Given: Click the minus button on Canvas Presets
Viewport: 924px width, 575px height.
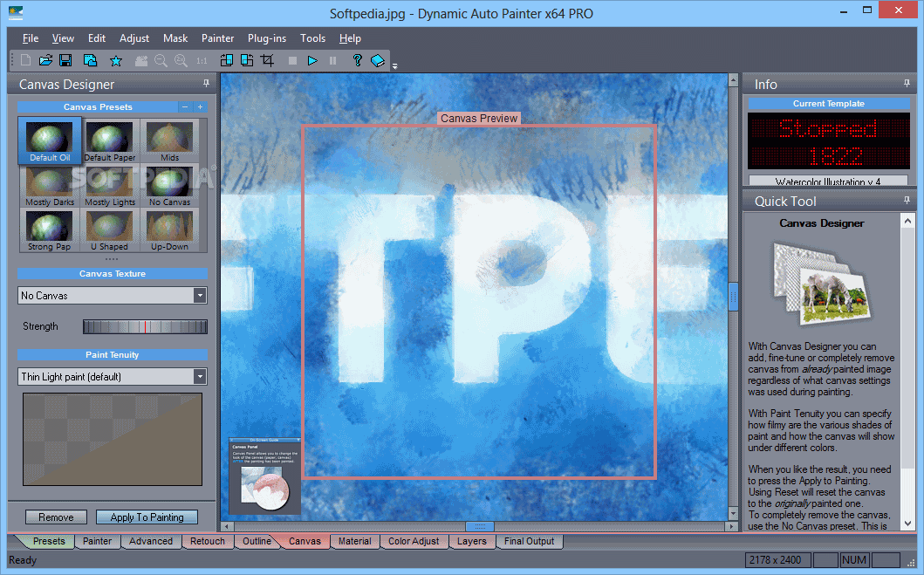Looking at the screenshot, I should click(185, 106).
